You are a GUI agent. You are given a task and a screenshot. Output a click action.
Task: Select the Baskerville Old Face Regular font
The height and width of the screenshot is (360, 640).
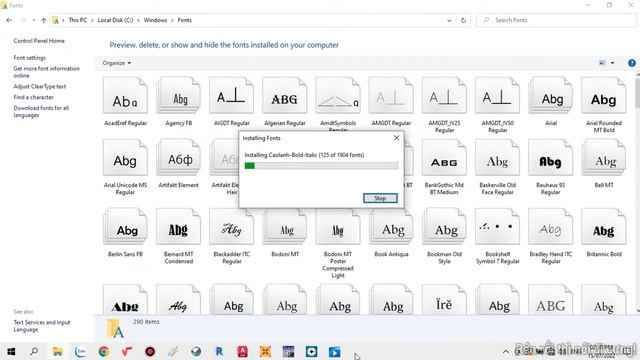click(497, 167)
